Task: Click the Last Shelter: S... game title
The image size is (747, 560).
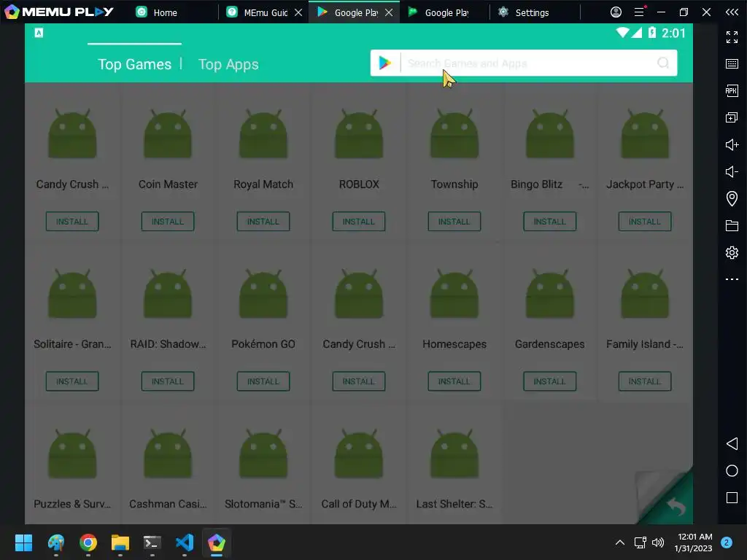Action: point(454,504)
